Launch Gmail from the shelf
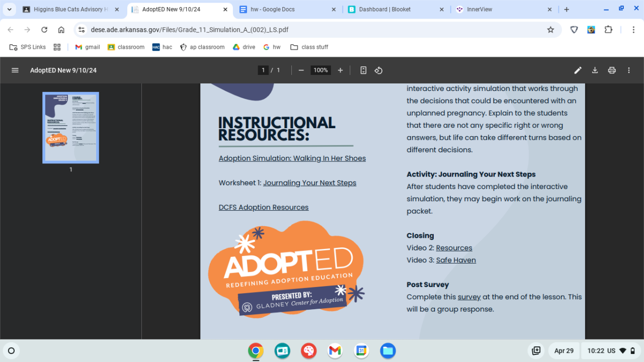Screen dimensions: 644x362 point(335,351)
